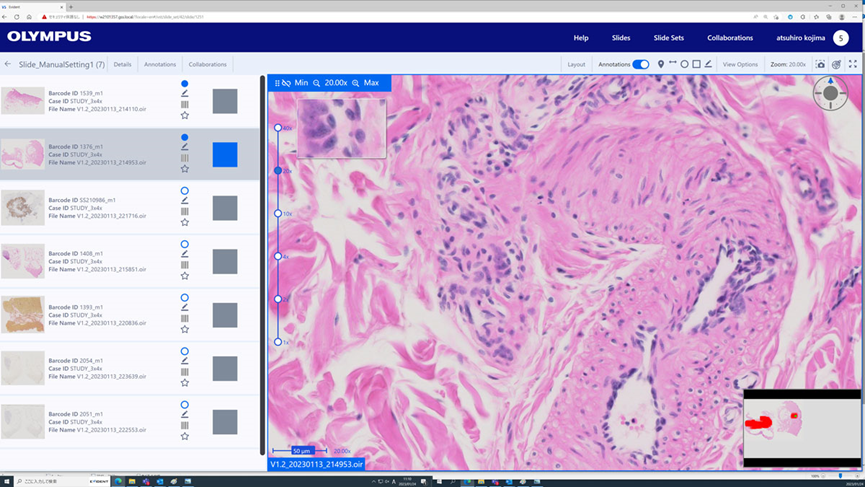Toggle the circle indicator for slide 55210986_m1
This screenshot has width=865, height=487.
tap(185, 190)
